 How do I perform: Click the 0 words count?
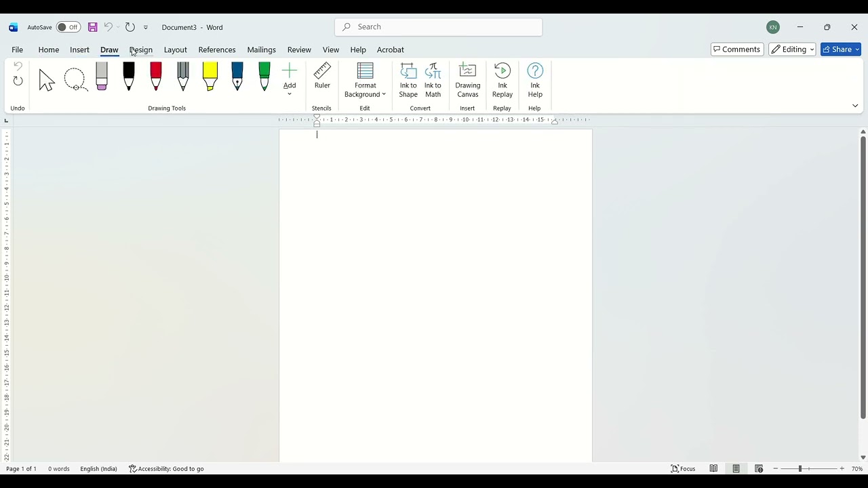(58, 468)
